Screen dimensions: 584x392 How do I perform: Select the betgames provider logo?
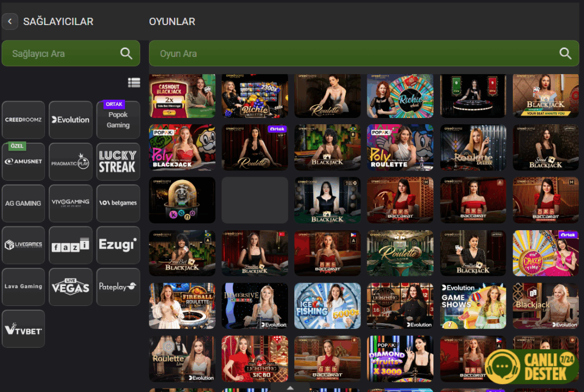[117, 203]
